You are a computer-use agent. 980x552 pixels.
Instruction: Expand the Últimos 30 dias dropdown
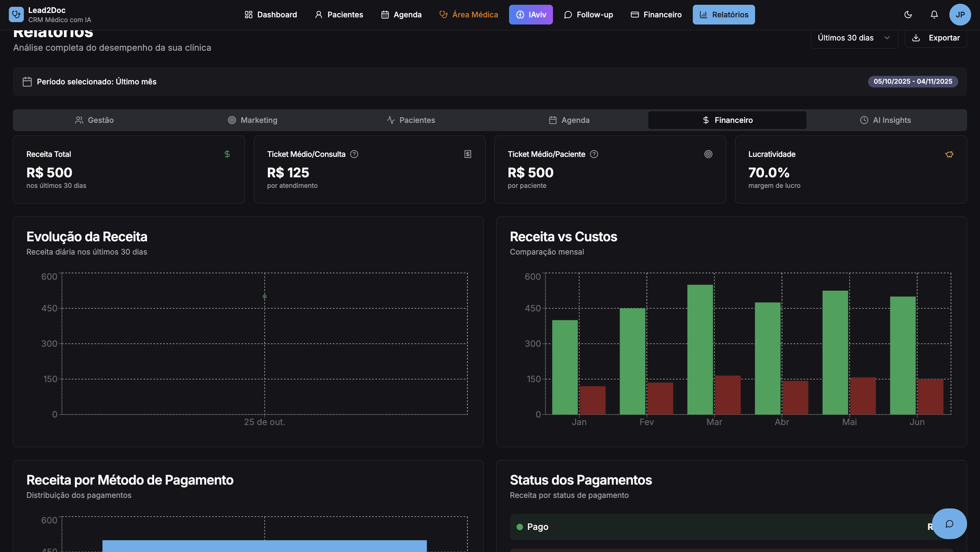pyautogui.click(x=854, y=38)
